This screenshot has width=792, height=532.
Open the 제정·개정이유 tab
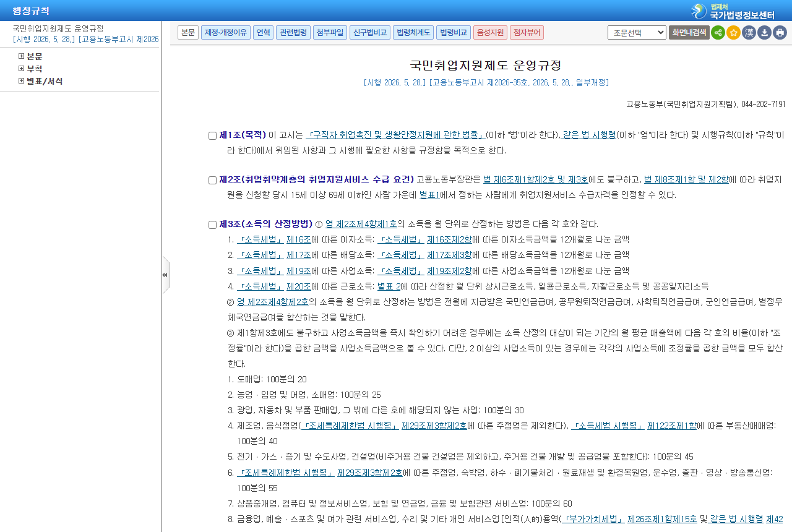click(x=226, y=32)
